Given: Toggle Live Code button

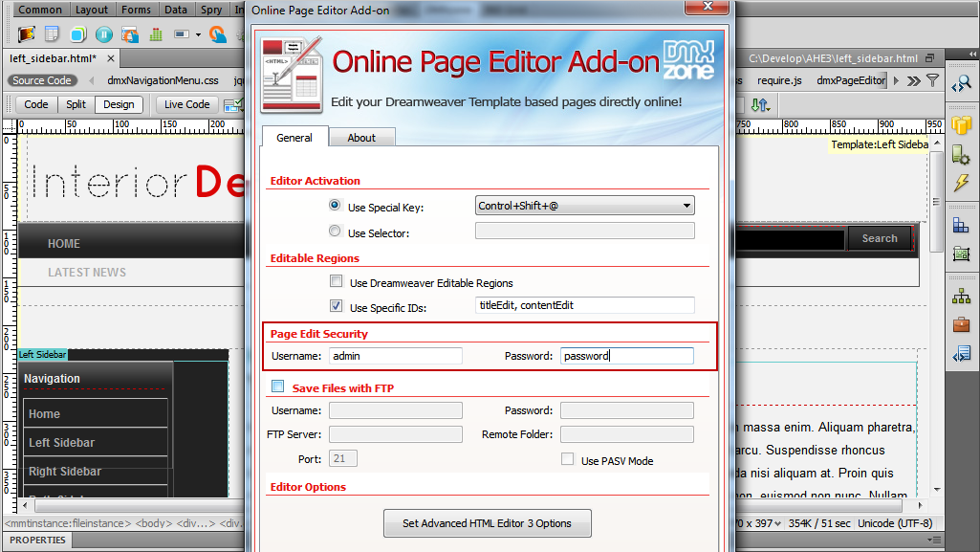Looking at the screenshot, I should point(186,104).
